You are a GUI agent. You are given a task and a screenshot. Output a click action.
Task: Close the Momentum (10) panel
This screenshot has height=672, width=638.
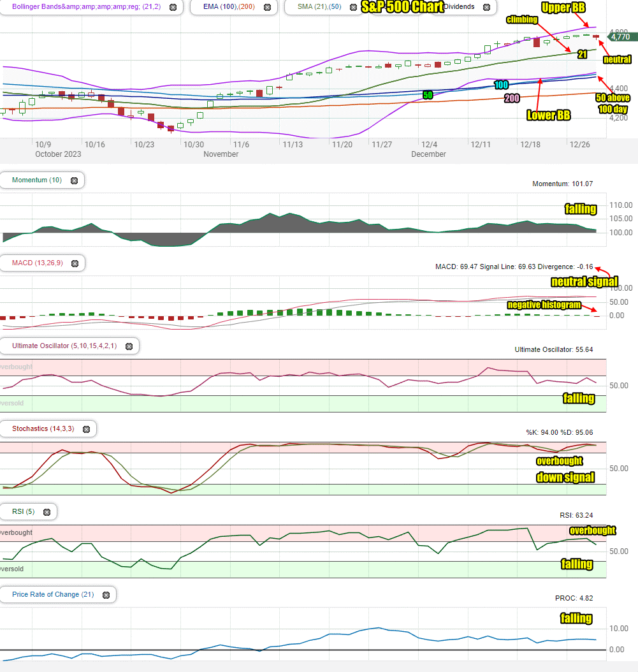coord(74,180)
